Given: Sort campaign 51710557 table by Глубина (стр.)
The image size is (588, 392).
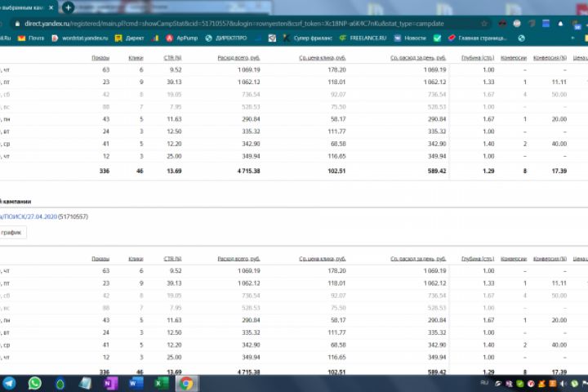Looking at the screenshot, I should click(478, 259).
